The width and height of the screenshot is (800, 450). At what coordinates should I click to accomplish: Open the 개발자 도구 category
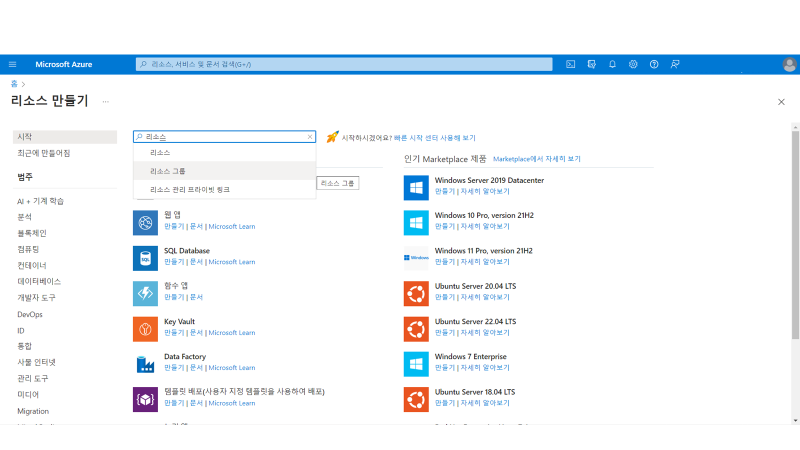(x=37, y=297)
